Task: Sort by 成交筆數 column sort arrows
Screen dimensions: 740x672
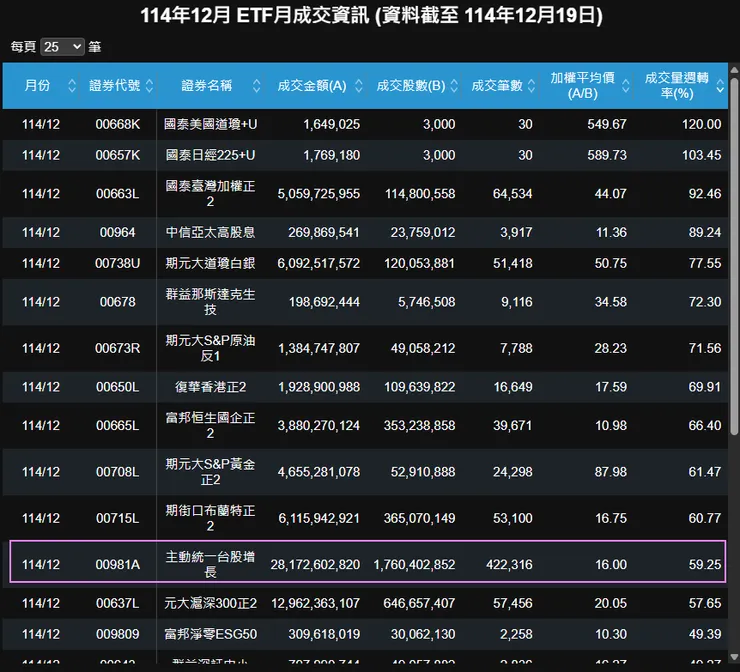Action: 531,85
